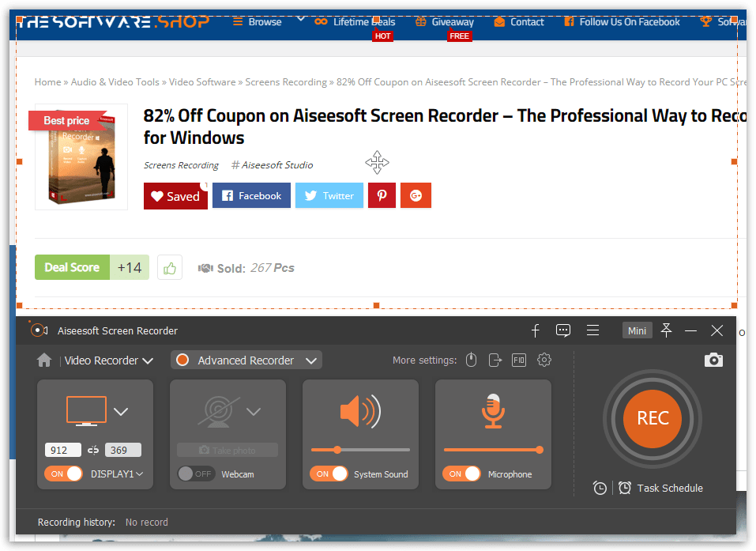
Task: Expand the webcam options chevron
Action: [x=254, y=412]
